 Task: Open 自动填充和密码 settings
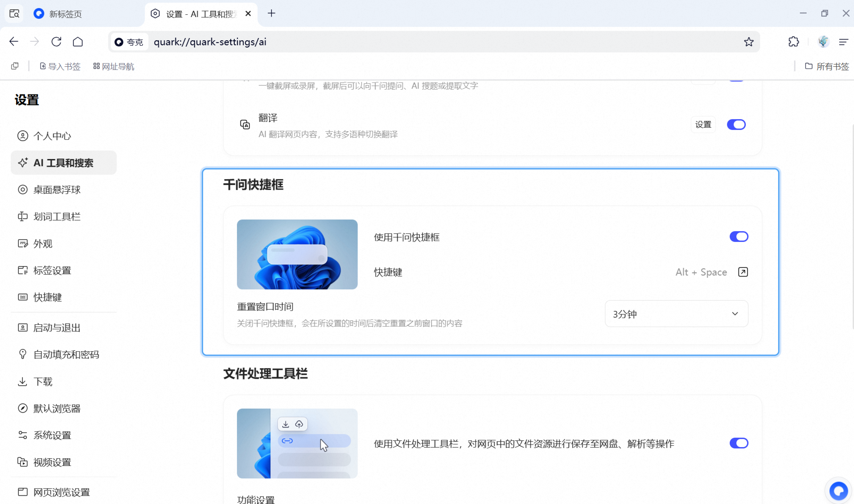coord(64,355)
